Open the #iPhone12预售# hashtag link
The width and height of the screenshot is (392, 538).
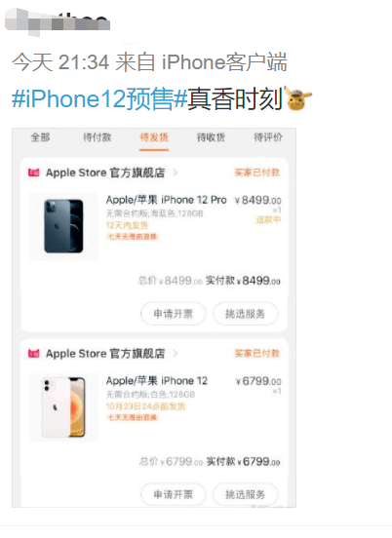pos(99,99)
